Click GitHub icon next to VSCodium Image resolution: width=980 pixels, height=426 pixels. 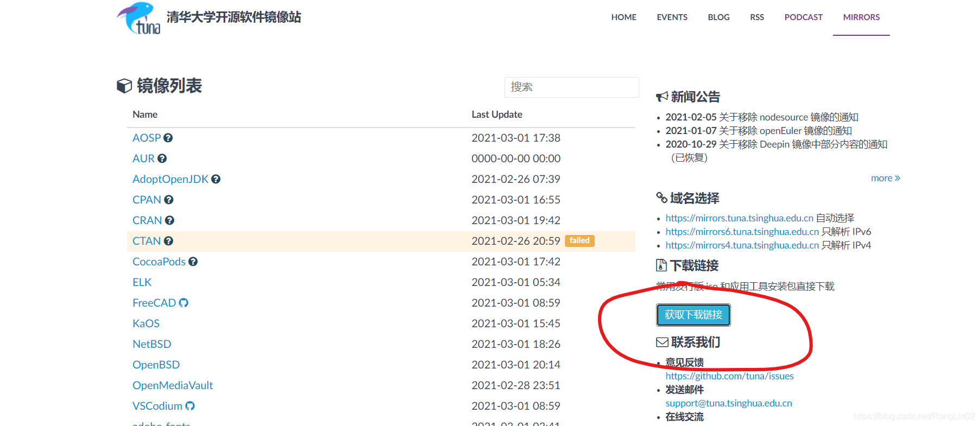pos(190,406)
